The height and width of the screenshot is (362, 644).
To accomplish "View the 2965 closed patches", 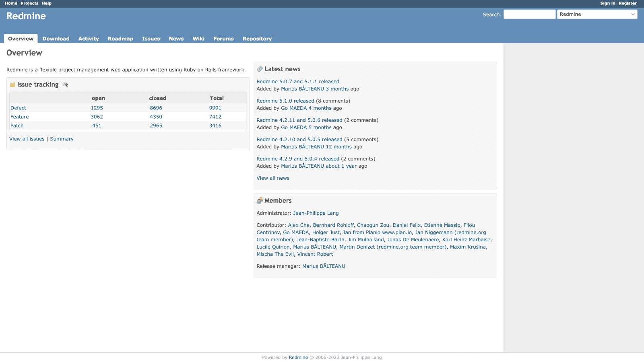I will (156, 125).
